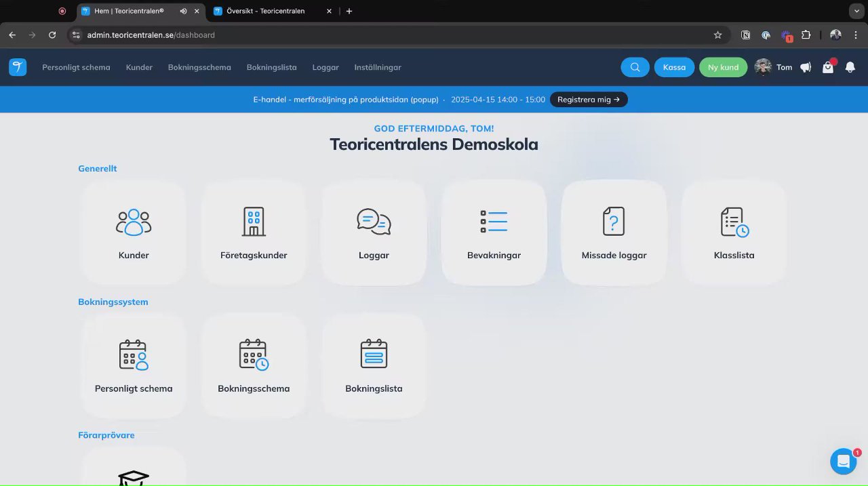Click the E-handel merförsäljning banner text
This screenshot has width=868, height=486.
coord(346,100)
